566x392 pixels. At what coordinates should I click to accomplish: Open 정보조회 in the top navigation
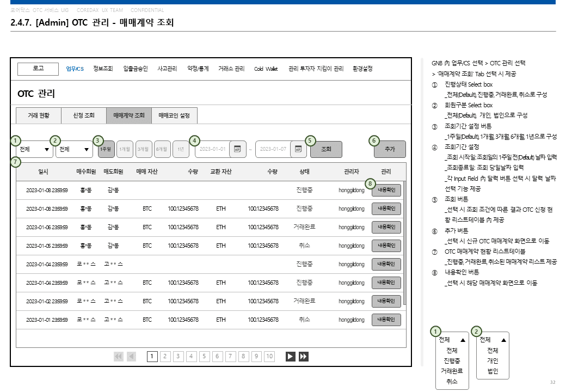pyautogui.click(x=103, y=69)
